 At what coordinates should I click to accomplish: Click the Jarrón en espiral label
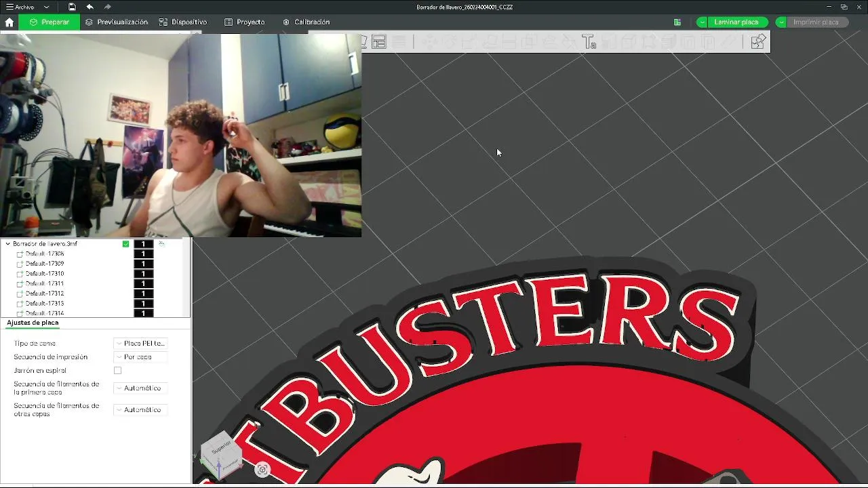coord(40,371)
